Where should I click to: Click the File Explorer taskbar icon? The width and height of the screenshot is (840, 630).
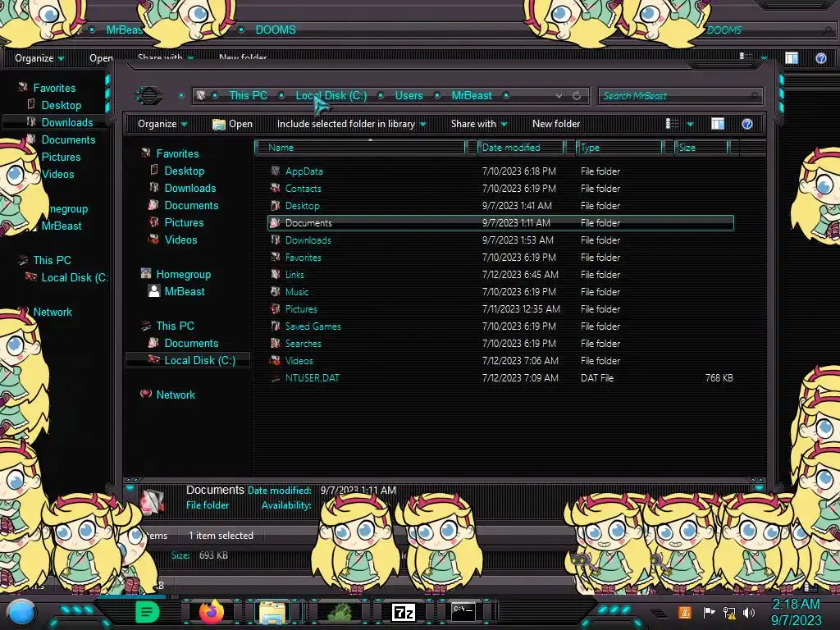pos(272,612)
